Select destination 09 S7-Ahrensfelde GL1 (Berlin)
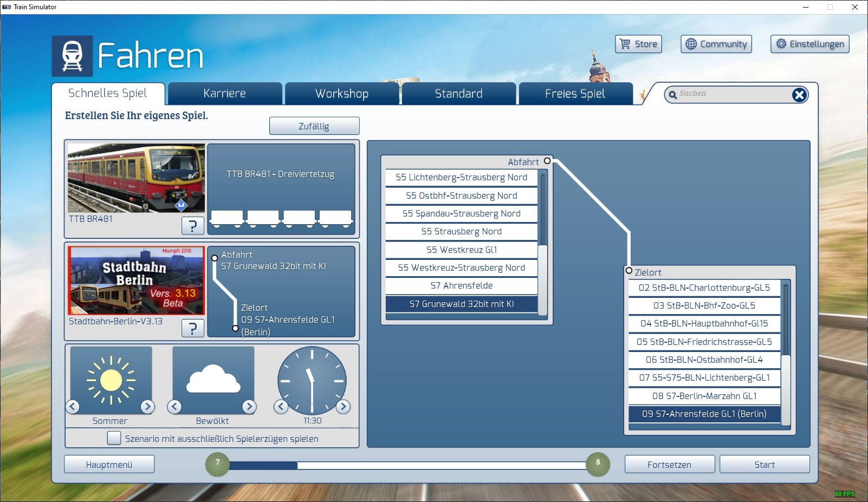 704,414
